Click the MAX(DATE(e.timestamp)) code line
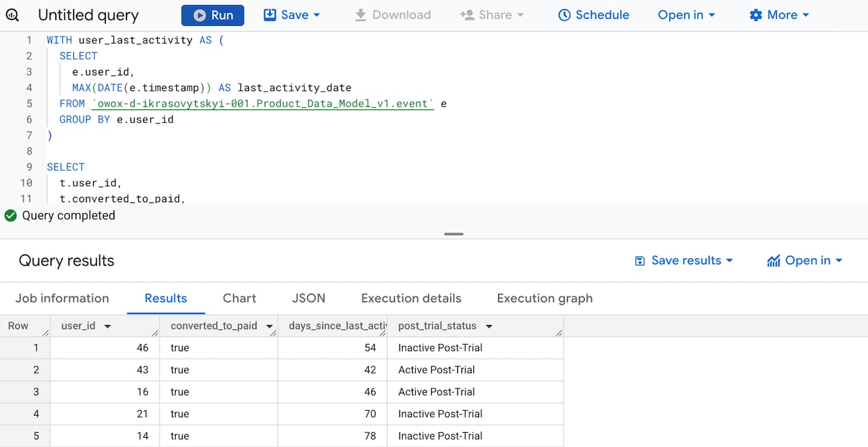The width and height of the screenshot is (868, 447). pyautogui.click(x=212, y=88)
